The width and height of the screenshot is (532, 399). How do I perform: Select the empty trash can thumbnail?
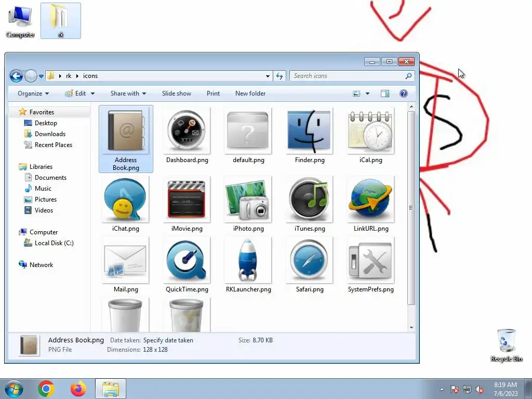coord(126,315)
